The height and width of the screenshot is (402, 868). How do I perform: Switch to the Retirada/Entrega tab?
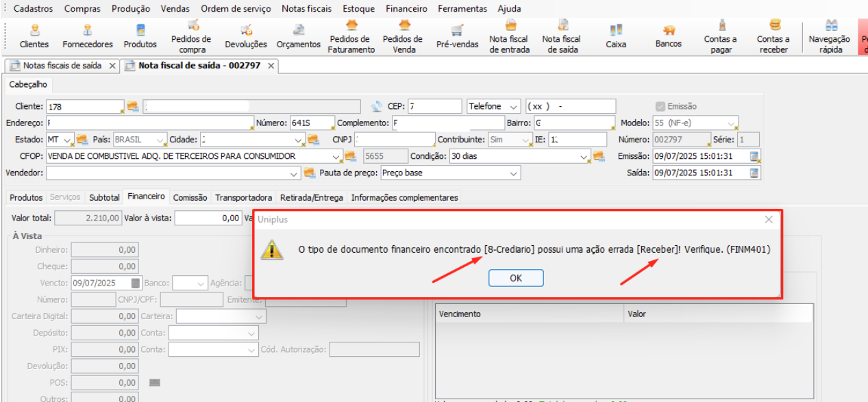coord(312,197)
